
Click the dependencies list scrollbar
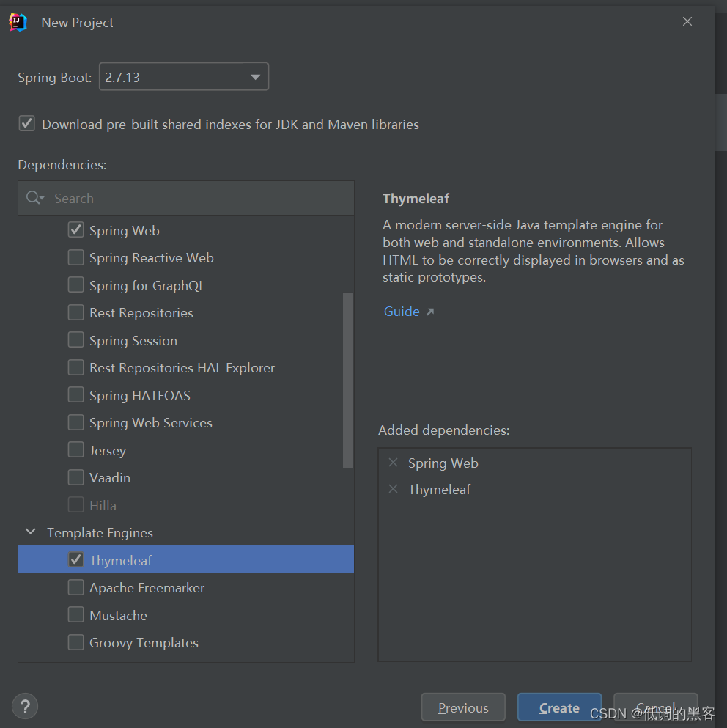(x=347, y=380)
